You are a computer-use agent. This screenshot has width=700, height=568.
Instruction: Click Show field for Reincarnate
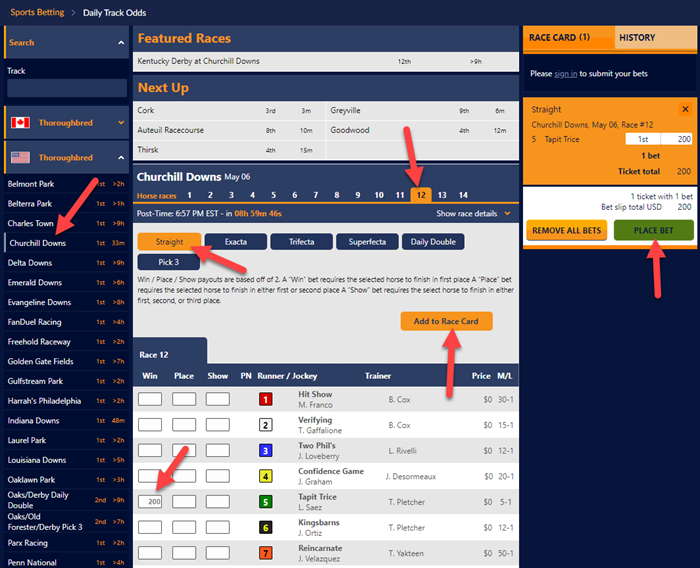(x=218, y=553)
